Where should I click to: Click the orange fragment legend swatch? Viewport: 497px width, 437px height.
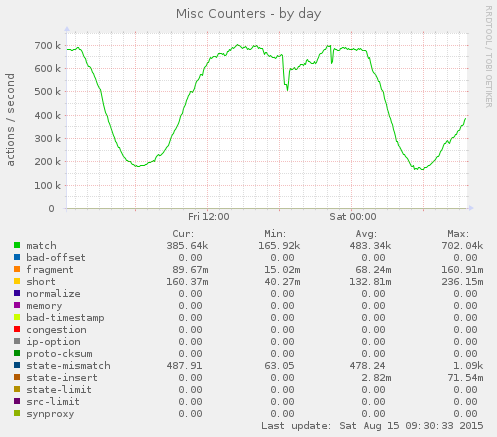[x=17, y=269]
